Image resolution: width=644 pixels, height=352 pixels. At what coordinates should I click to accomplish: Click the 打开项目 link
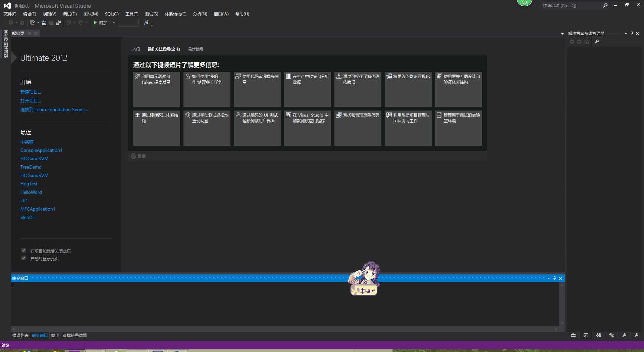pos(31,101)
